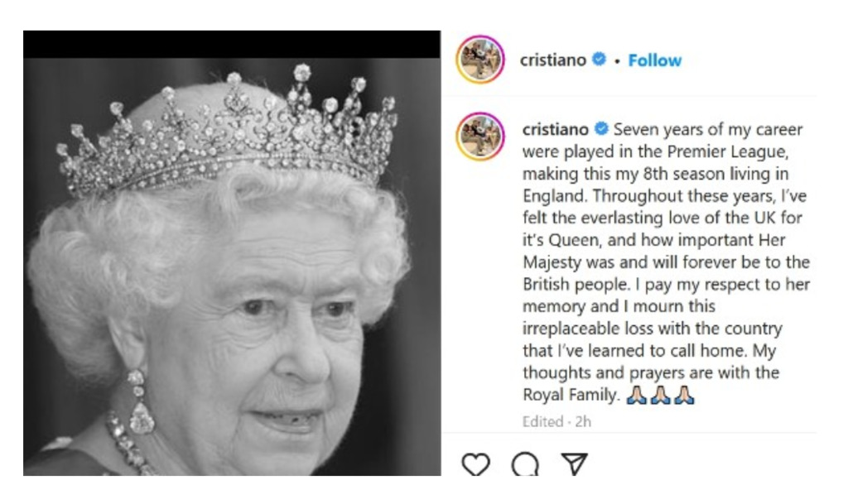
Task: Click the caption text about Premier League
Action: [x=666, y=262]
